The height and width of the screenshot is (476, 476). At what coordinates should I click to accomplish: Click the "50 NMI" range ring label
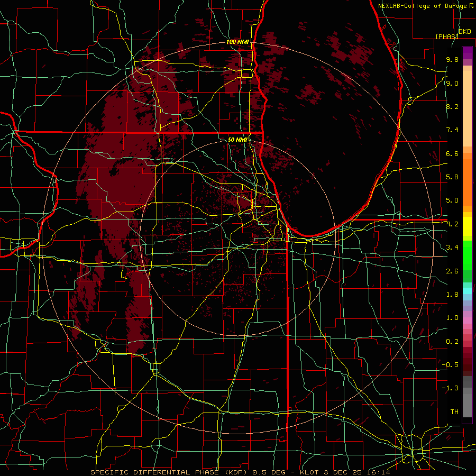click(x=237, y=140)
